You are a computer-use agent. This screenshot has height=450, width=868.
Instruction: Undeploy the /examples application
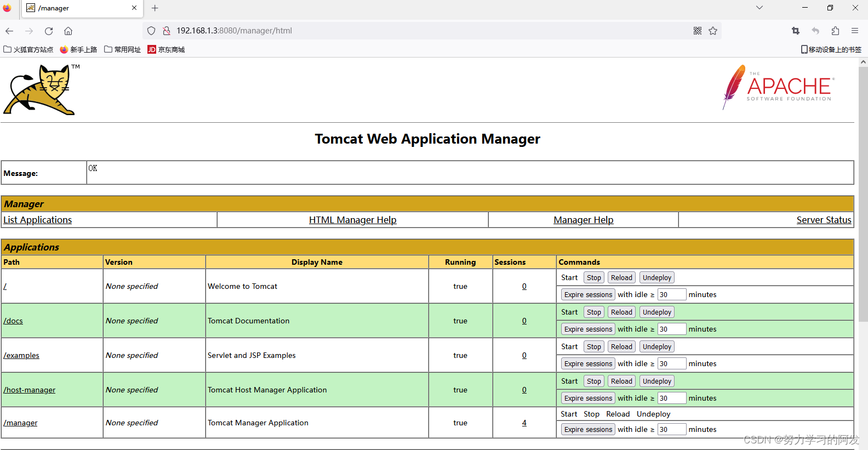point(657,347)
